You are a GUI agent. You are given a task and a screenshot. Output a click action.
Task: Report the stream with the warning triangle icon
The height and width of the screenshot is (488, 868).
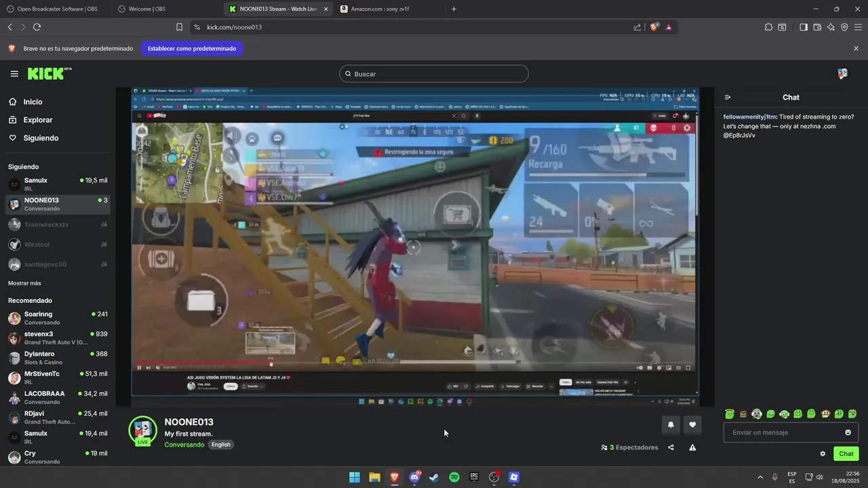click(x=692, y=447)
